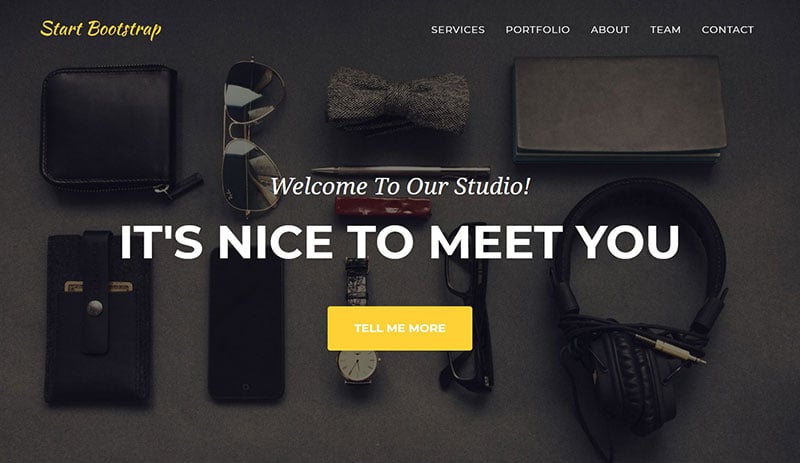Click the tweed bow tie image
800x463 pixels.
tap(398, 101)
